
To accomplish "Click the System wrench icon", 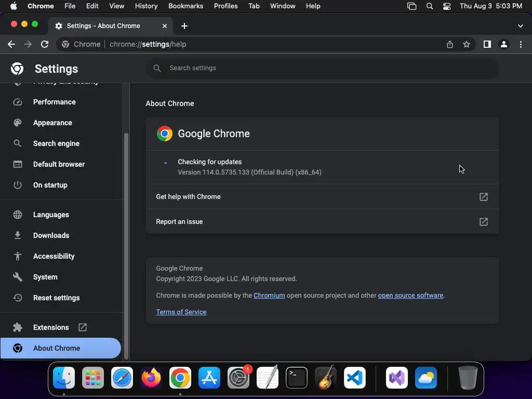I will click(x=17, y=277).
